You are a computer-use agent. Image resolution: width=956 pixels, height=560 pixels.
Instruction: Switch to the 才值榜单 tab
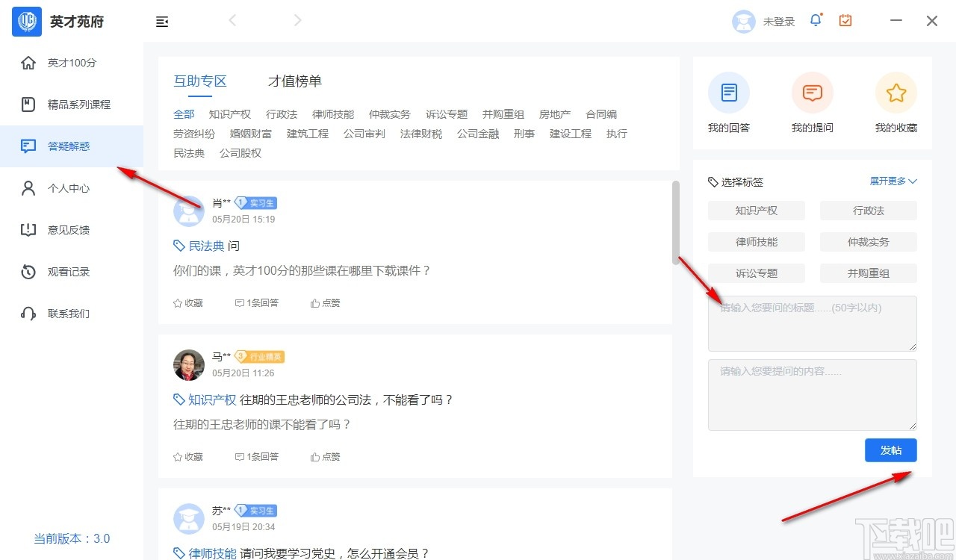pos(294,81)
